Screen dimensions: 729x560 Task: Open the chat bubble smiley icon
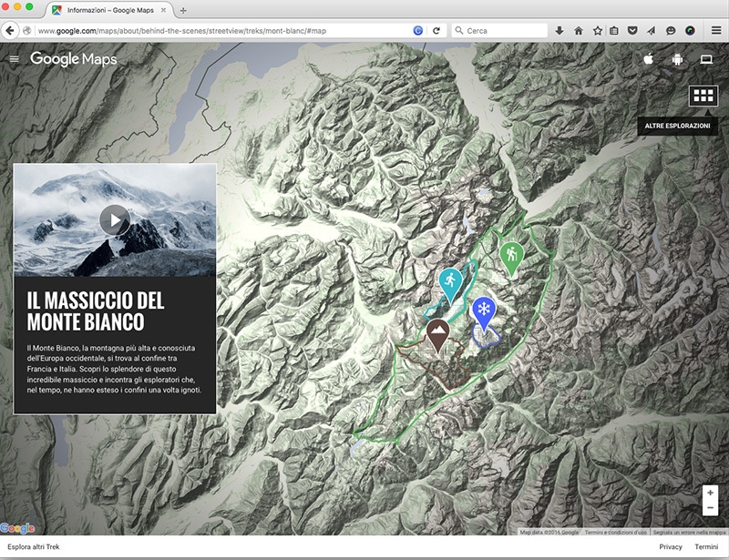671,31
